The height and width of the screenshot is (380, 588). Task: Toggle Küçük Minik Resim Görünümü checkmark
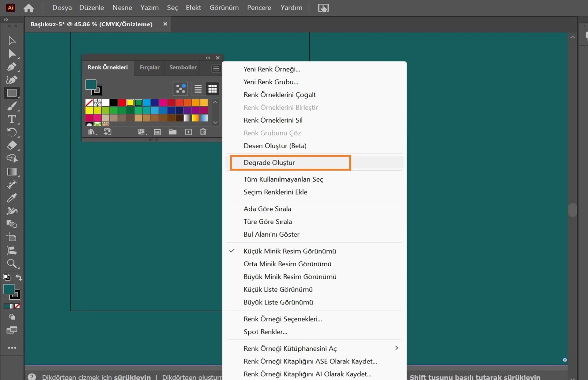289,251
